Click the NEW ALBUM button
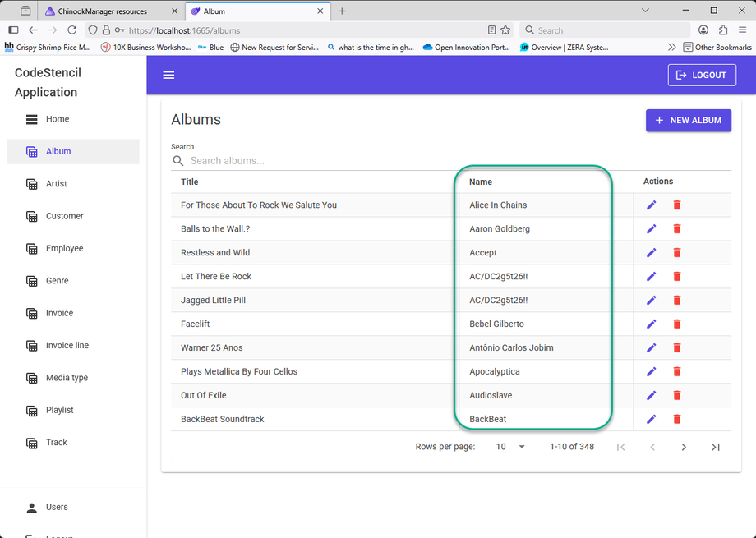Viewport: 756px width, 538px height. 689,121
